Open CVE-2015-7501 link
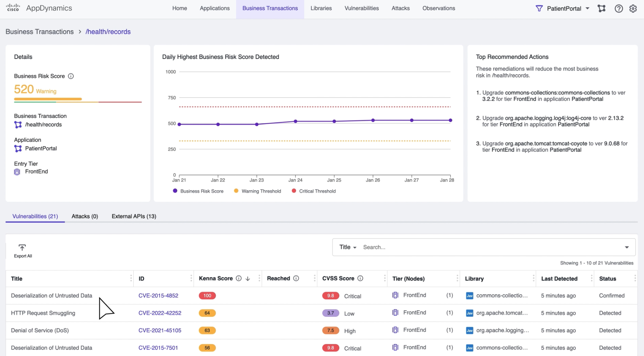644x356 pixels. coord(158,348)
